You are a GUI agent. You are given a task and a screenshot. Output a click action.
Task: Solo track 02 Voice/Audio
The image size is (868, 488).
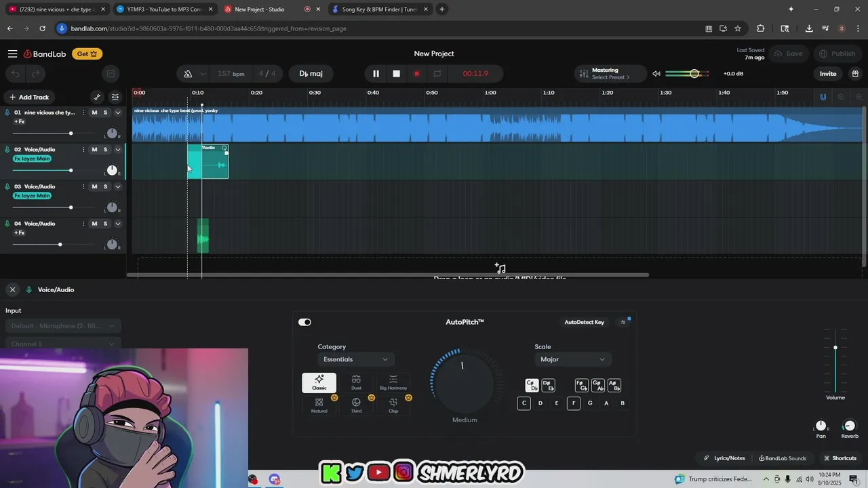105,150
